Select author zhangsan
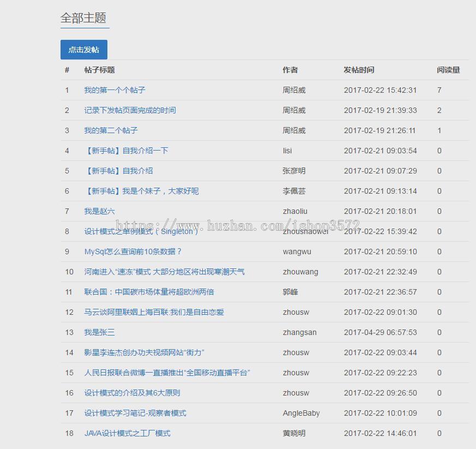This screenshot has width=476, height=449. pos(300,333)
